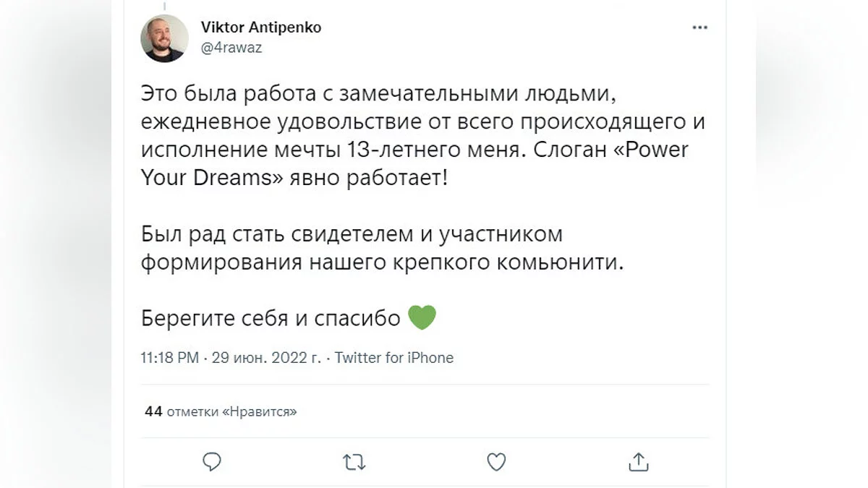868x488 pixels.
Task: Open the Viktor Antipenko display name link
Action: (x=261, y=27)
